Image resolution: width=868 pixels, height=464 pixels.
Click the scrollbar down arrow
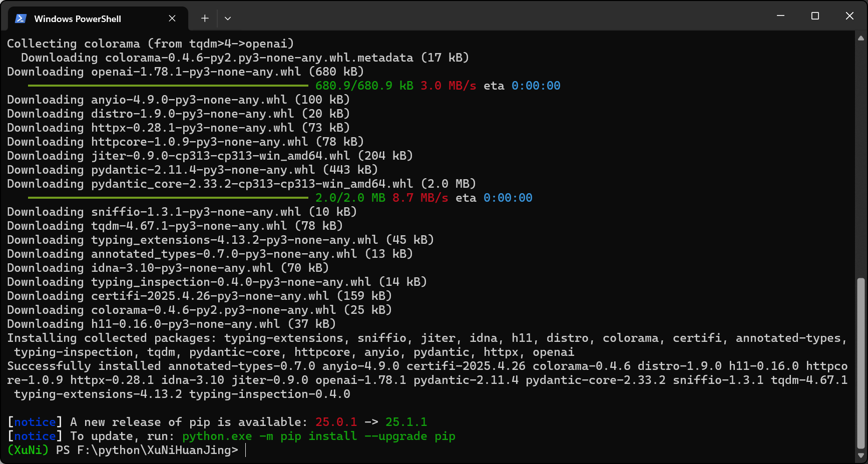[x=860, y=456]
